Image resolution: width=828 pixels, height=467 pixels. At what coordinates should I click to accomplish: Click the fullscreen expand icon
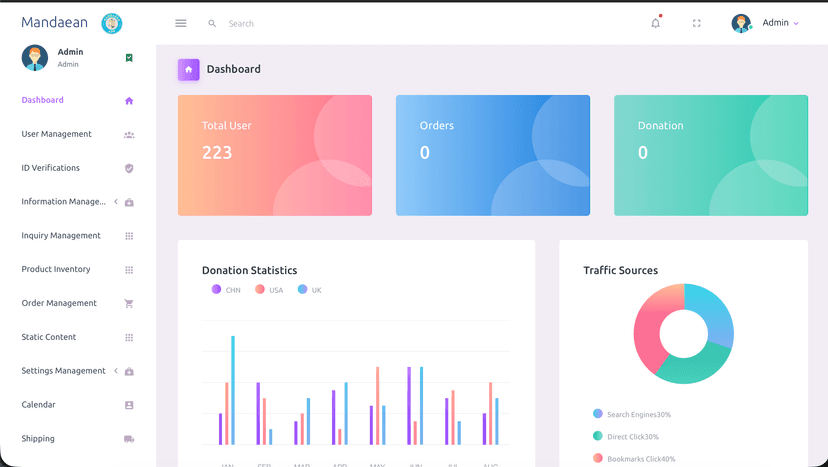pos(697,23)
